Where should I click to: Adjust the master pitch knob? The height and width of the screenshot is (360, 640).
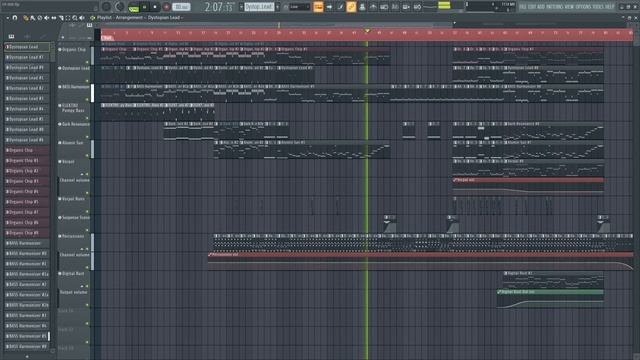(x=120, y=7)
